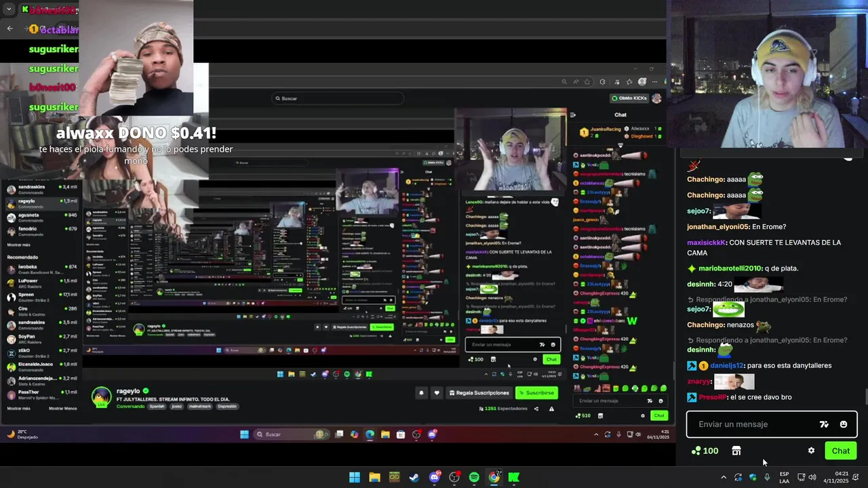The image size is (868, 488).
Task: Switch the ESP LAA keyboard language indicator
Action: point(784,477)
